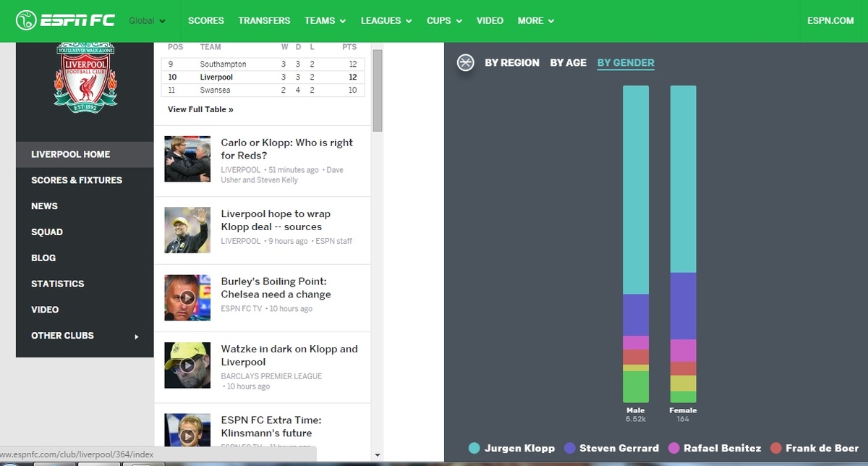Open 'ESPN FC Extra Time: Klinsmann's future' headline

[x=271, y=427]
